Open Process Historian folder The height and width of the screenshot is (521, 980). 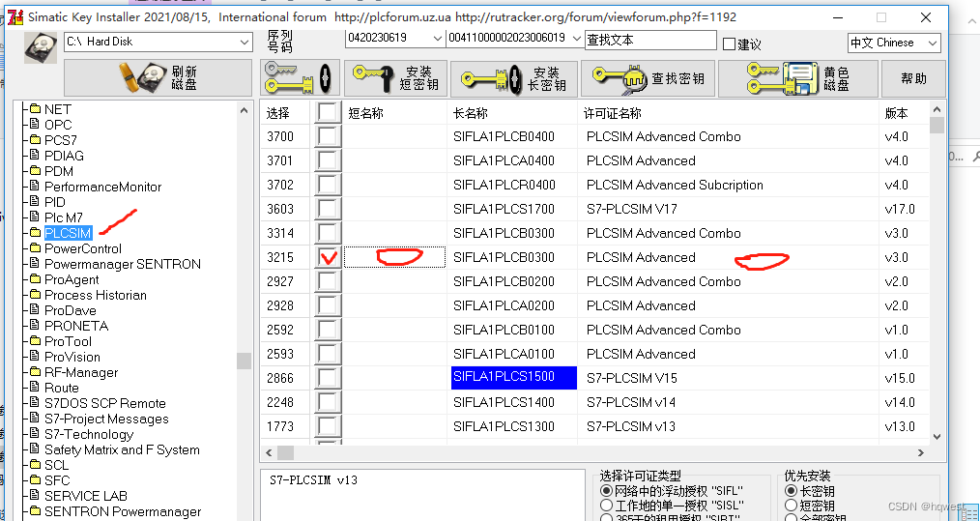pyautogui.click(x=95, y=295)
